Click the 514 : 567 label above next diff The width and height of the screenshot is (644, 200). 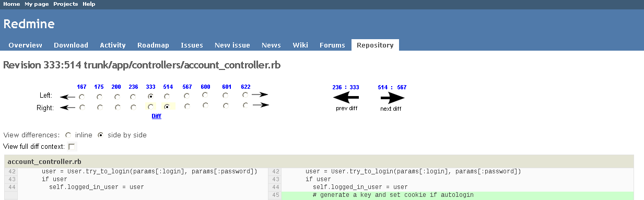[x=392, y=87]
